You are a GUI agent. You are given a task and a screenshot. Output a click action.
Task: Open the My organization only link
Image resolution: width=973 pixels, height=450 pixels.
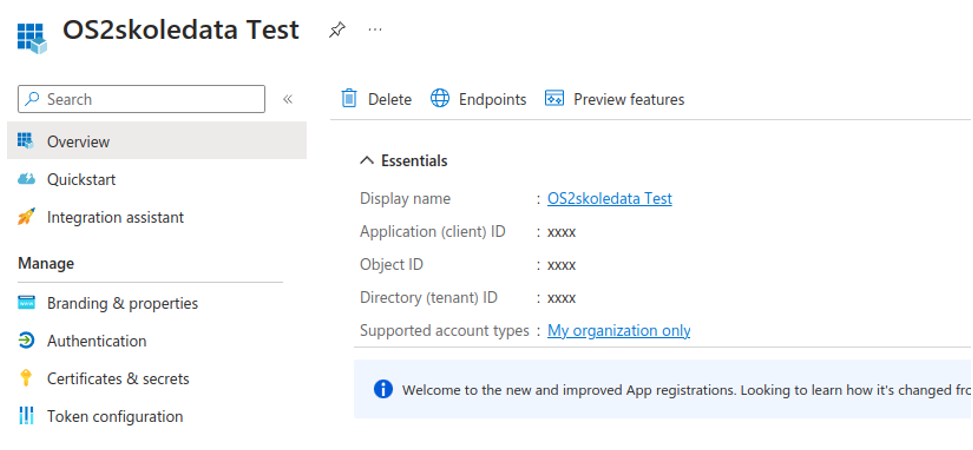pyautogui.click(x=619, y=331)
